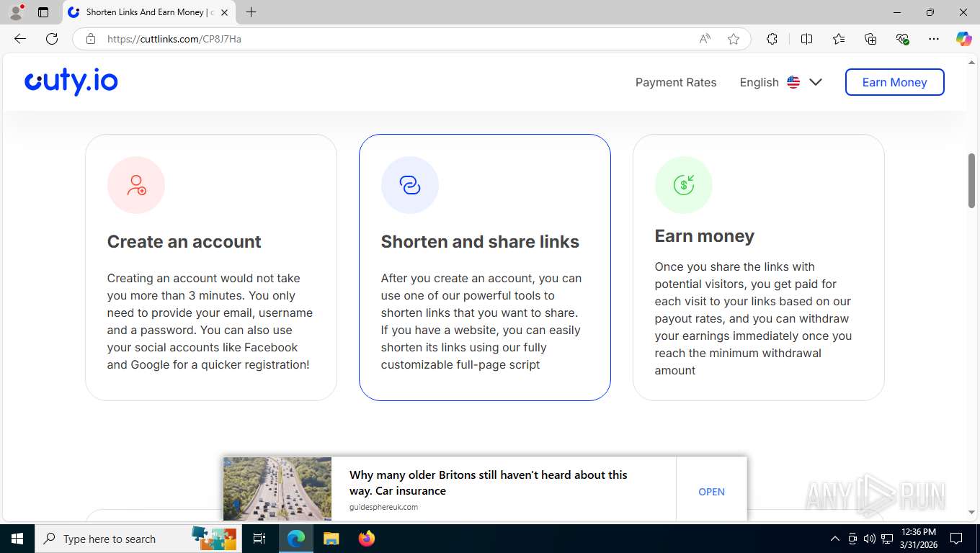980x553 pixels.
Task: Click the motorway ad thumbnail
Action: click(x=277, y=489)
